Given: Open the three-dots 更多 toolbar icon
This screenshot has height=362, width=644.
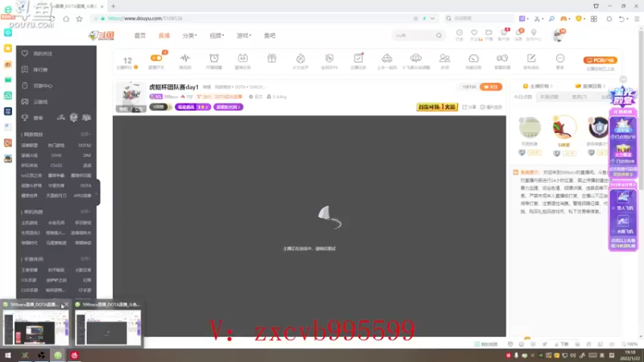Looking at the screenshot, I should tap(559, 58).
